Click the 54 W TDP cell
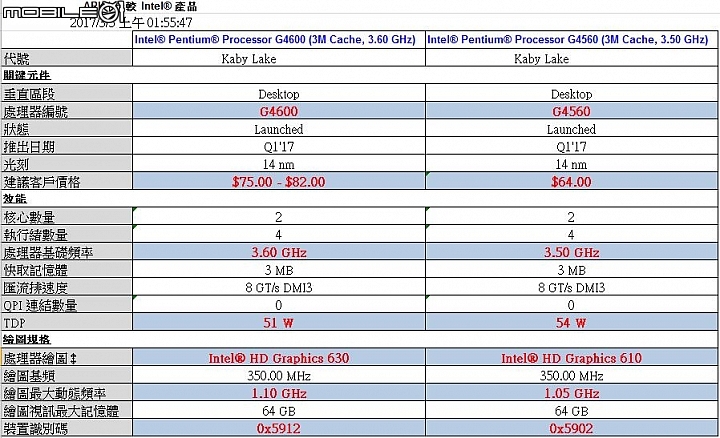This screenshot has height=438, width=720. click(x=571, y=323)
